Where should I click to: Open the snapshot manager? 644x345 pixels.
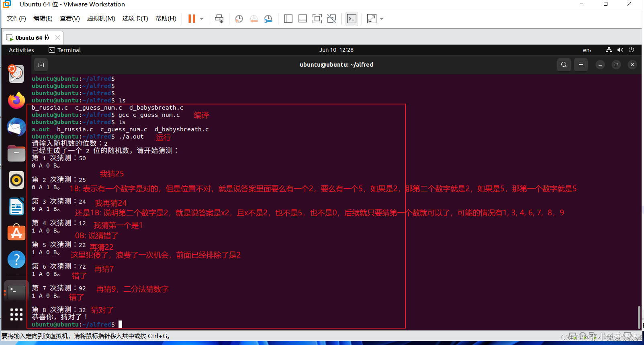(268, 19)
